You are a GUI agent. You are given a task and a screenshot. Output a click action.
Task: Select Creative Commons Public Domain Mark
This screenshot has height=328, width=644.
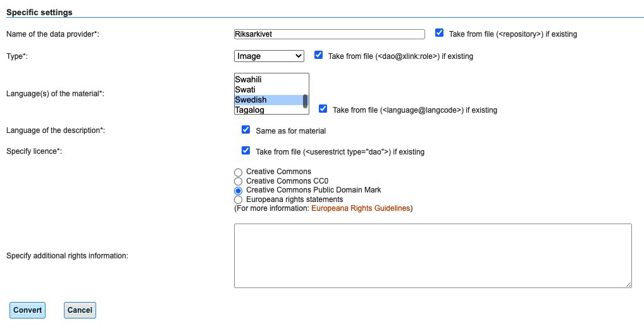tap(238, 191)
